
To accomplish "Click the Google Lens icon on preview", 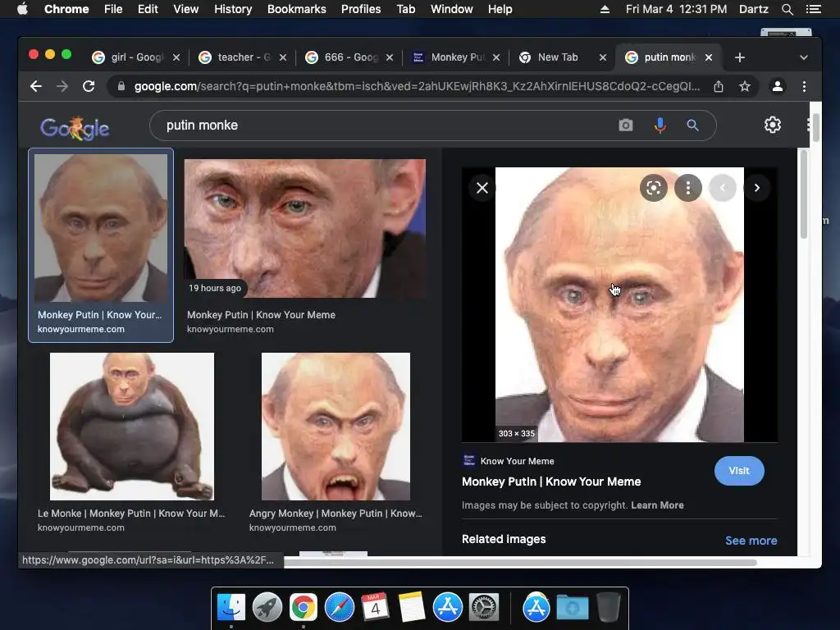I will pos(654,188).
